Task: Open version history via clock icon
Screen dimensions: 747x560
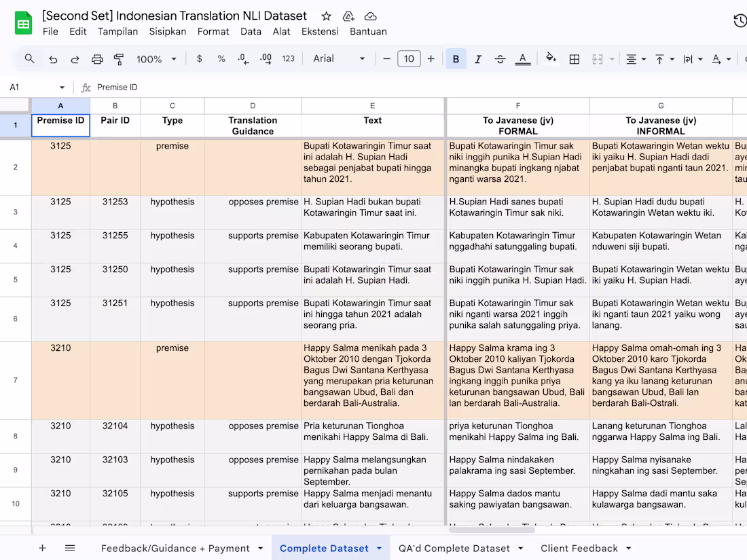Action: [740, 20]
